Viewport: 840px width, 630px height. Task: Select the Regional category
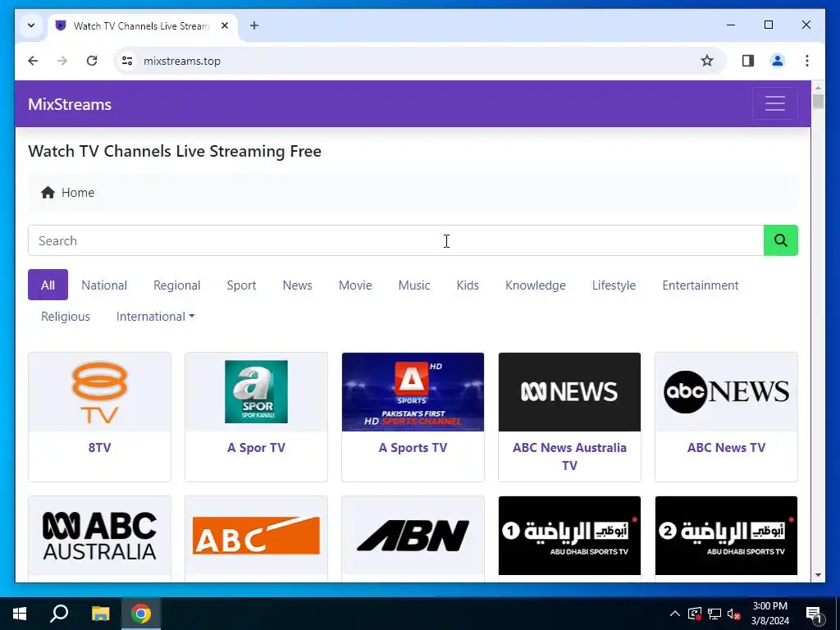[x=177, y=285]
